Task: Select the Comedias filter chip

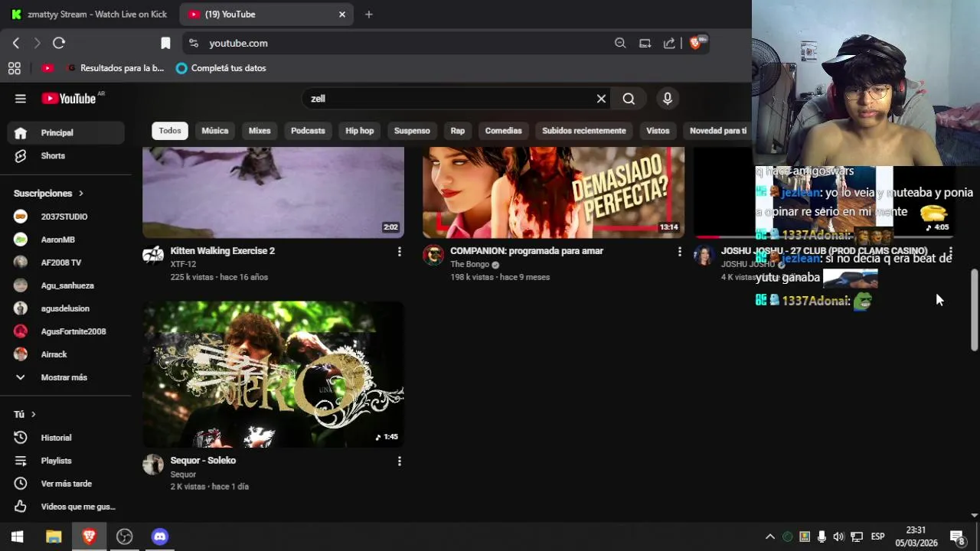Action: (503, 131)
